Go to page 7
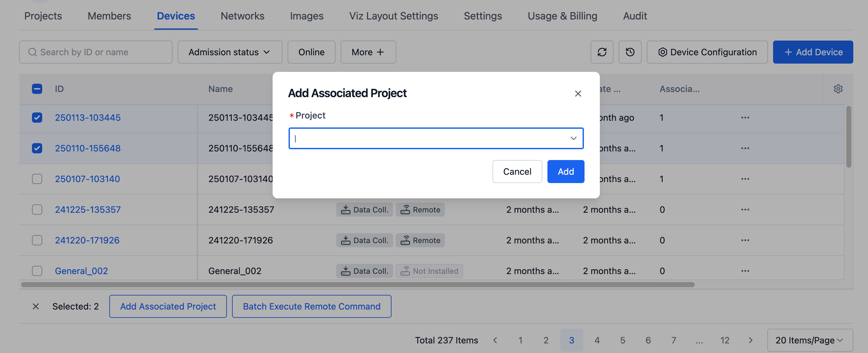The width and height of the screenshot is (868, 353). tap(674, 340)
